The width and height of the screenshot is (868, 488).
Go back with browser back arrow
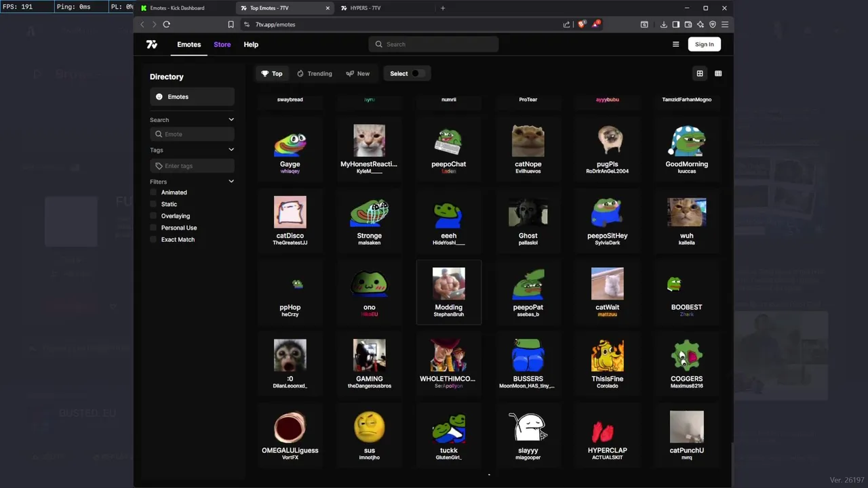(x=142, y=24)
